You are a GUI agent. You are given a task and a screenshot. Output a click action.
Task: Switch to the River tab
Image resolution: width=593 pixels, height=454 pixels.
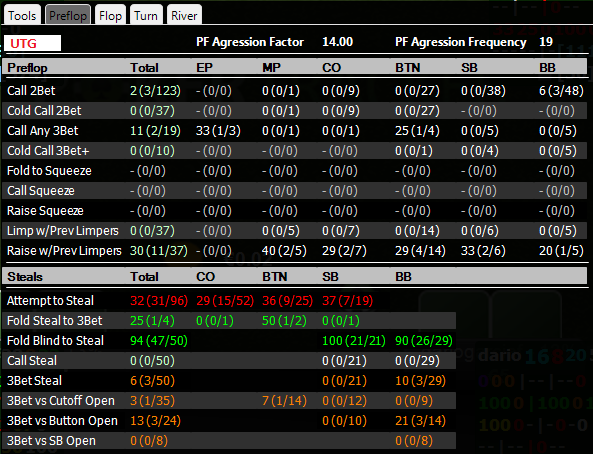click(184, 16)
